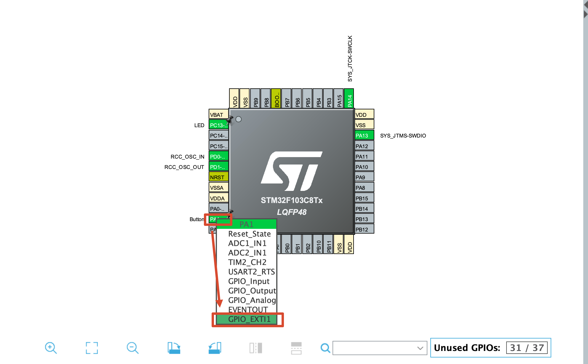The width and height of the screenshot is (588, 364).
Task: Fit the chip view to the window
Action: (x=92, y=348)
